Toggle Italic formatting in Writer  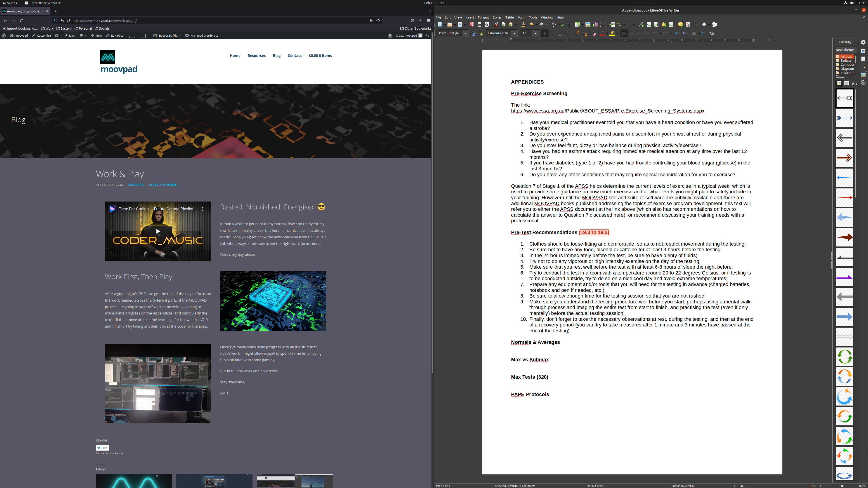[x=553, y=33]
